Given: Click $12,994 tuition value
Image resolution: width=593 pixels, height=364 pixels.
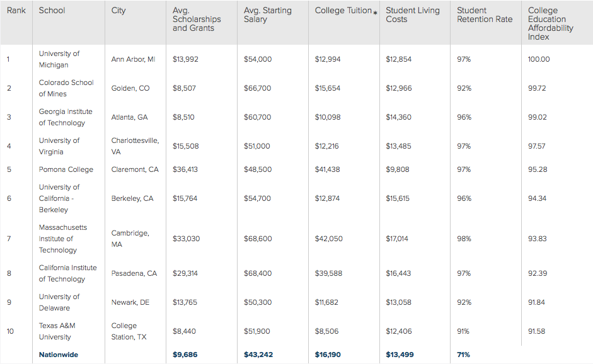Looking at the screenshot, I should (328, 59).
